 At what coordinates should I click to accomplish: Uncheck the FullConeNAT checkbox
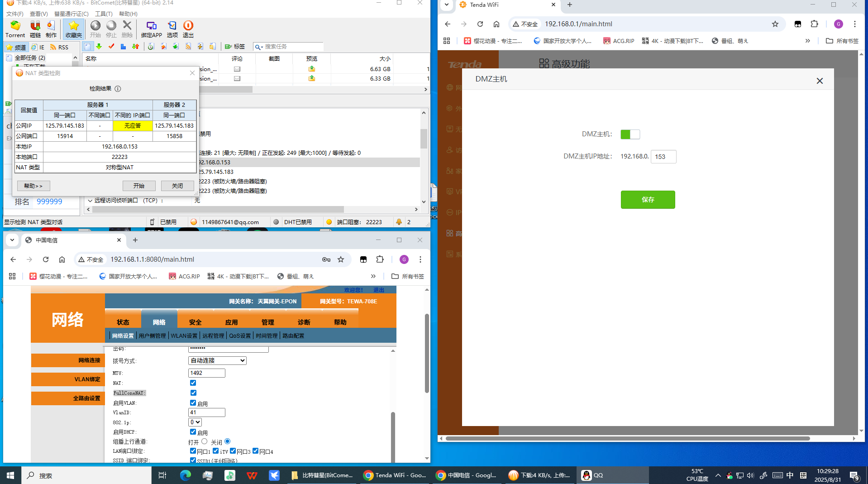193,393
